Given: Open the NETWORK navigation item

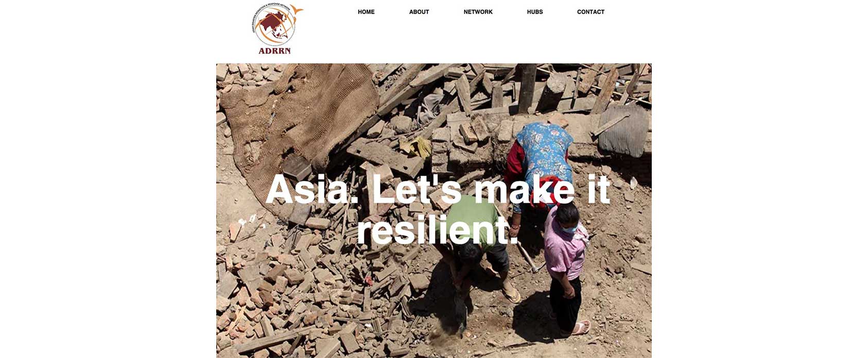Looking at the screenshot, I should [478, 12].
